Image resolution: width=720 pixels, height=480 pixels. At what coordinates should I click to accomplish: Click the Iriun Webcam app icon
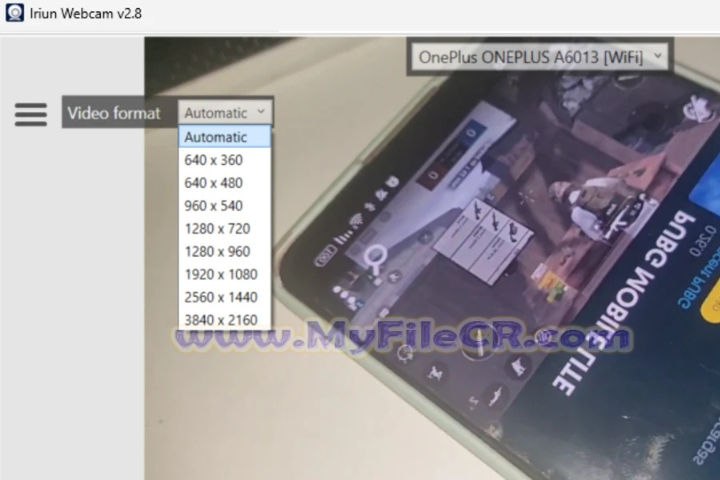15,12
